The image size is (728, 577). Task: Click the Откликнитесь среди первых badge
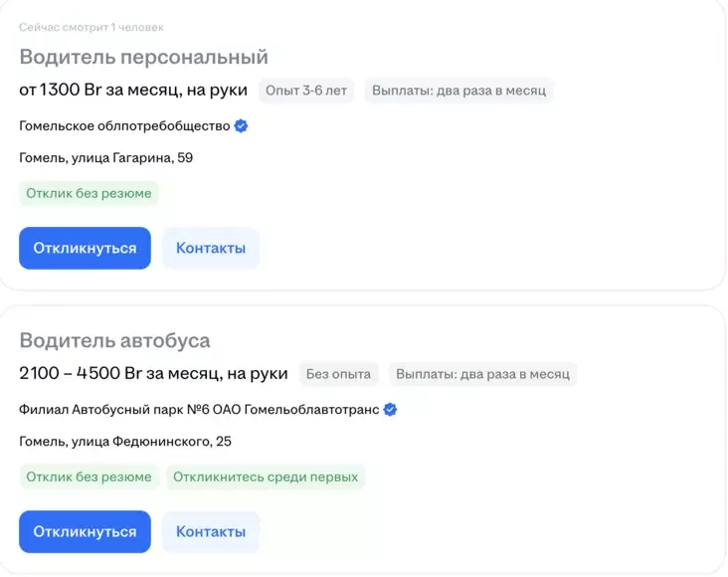point(266,478)
